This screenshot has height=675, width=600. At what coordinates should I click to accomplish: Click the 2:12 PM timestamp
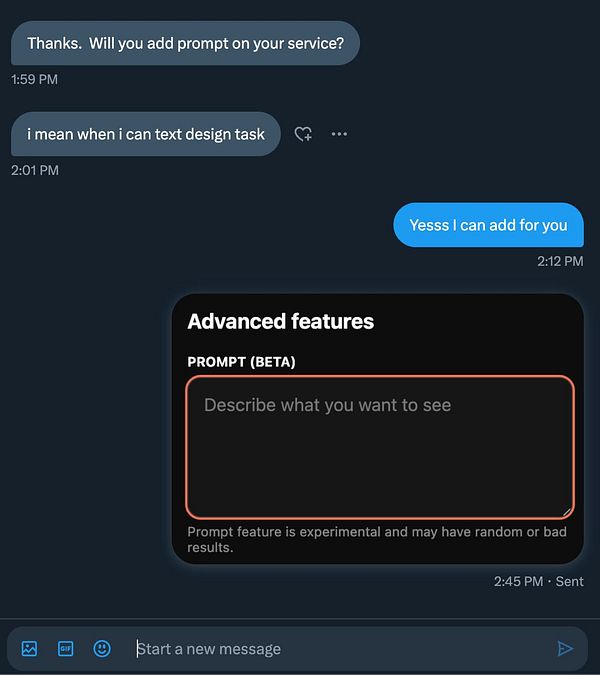pos(560,261)
